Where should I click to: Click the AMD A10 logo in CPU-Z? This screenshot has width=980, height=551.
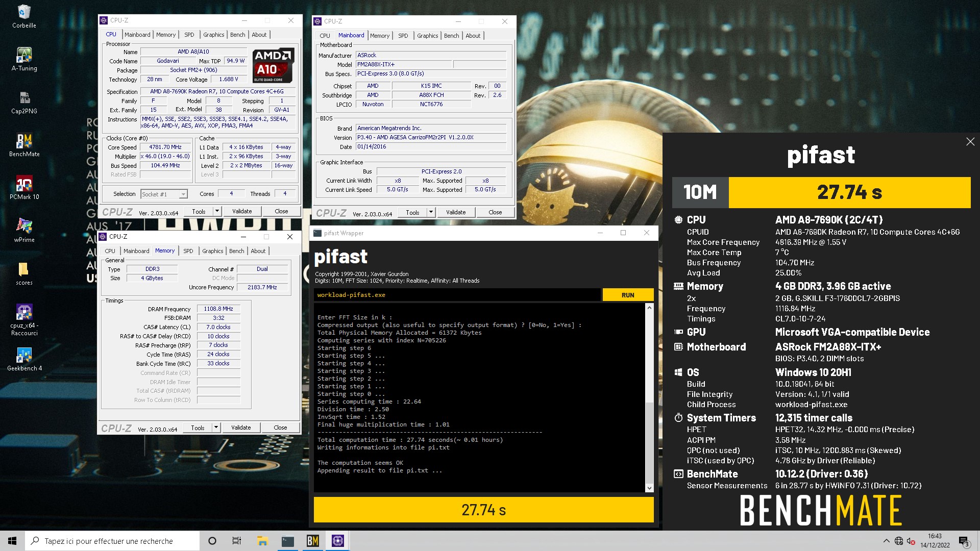[x=273, y=65]
